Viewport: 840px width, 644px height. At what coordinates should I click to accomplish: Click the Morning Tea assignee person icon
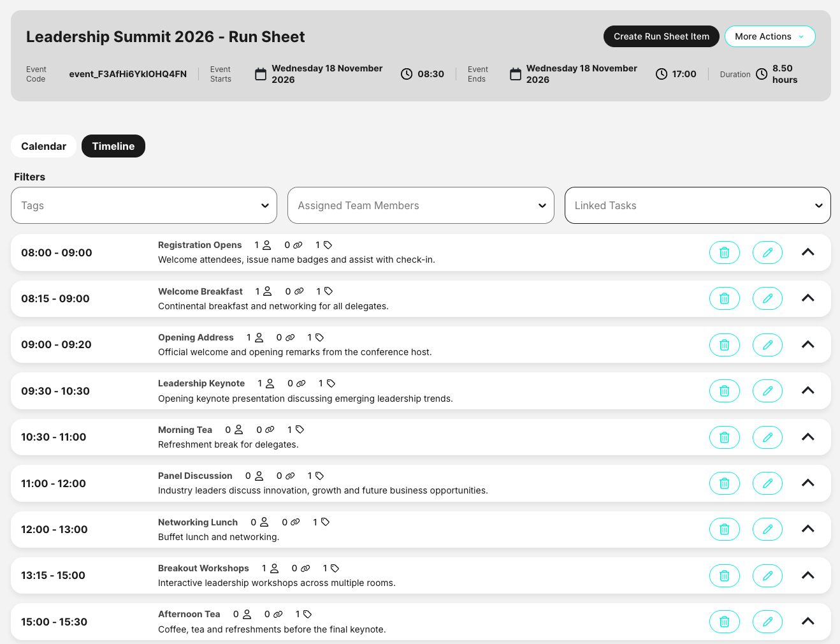tap(238, 430)
